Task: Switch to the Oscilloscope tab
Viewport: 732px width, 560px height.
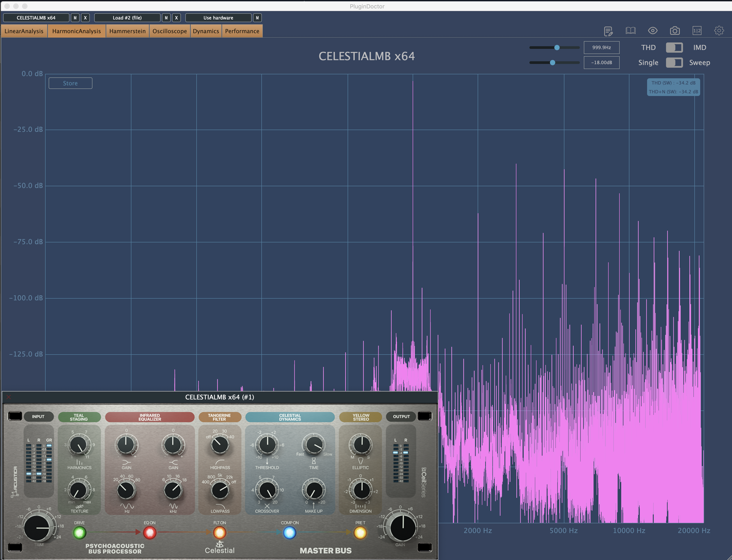Action: 169,31
